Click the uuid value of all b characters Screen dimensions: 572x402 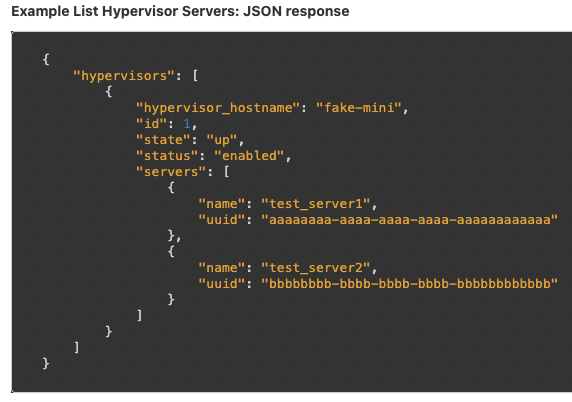[410, 284]
